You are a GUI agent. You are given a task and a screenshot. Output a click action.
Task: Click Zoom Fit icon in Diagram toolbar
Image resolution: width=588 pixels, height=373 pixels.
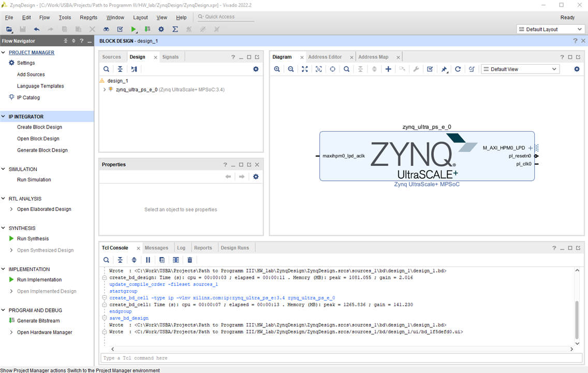(305, 69)
